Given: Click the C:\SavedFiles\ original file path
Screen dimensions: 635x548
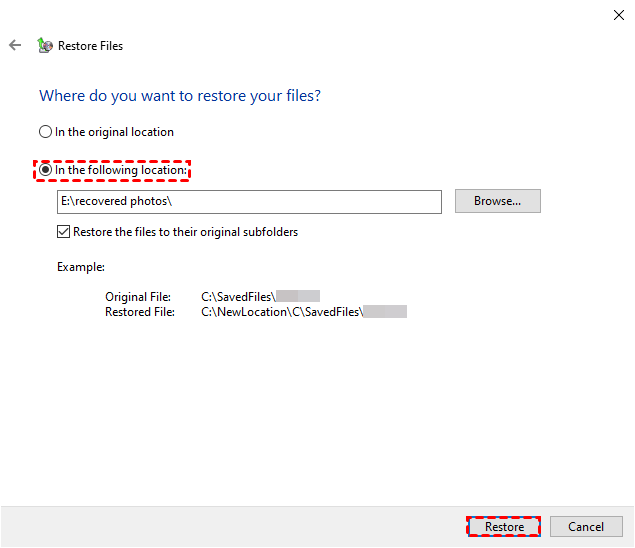Looking at the screenshot, I should point(238,297).
